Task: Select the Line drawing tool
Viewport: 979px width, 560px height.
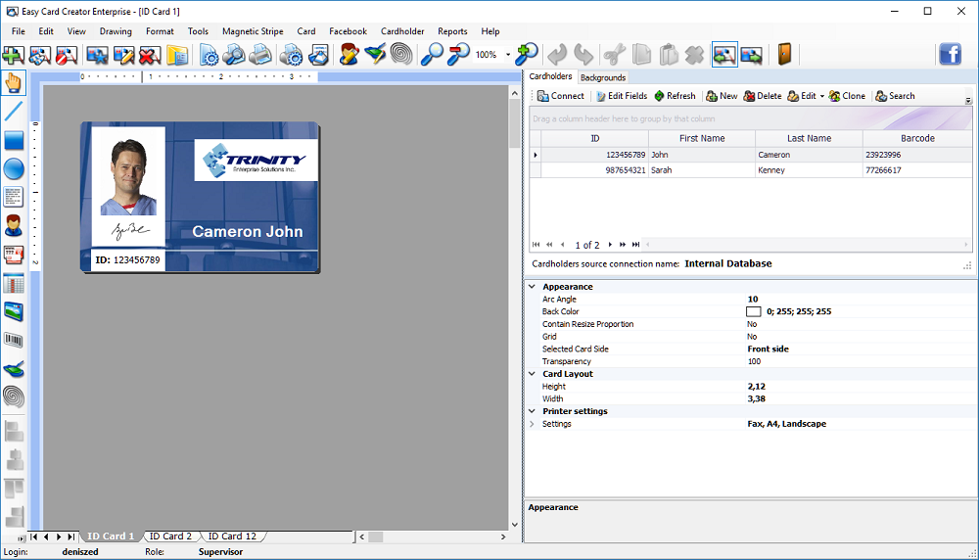Action: [x=14, y=112]
